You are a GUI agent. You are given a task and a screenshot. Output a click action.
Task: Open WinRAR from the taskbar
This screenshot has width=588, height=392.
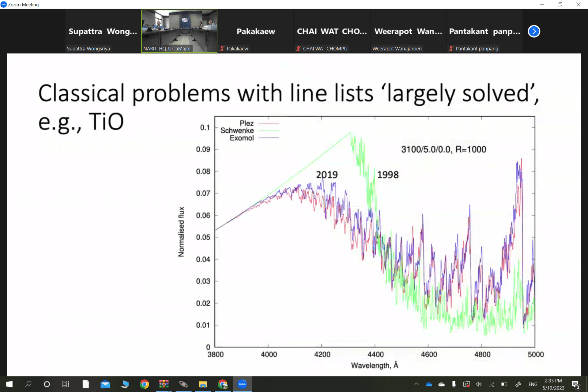click(x=164, y=384)
